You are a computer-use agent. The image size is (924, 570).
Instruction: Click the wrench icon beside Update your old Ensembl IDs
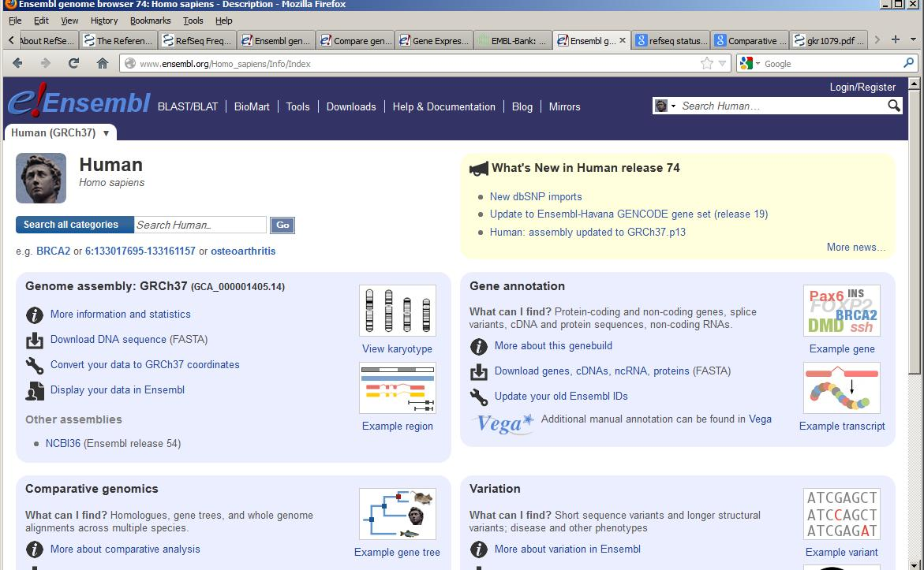click(x=478, y=397)
